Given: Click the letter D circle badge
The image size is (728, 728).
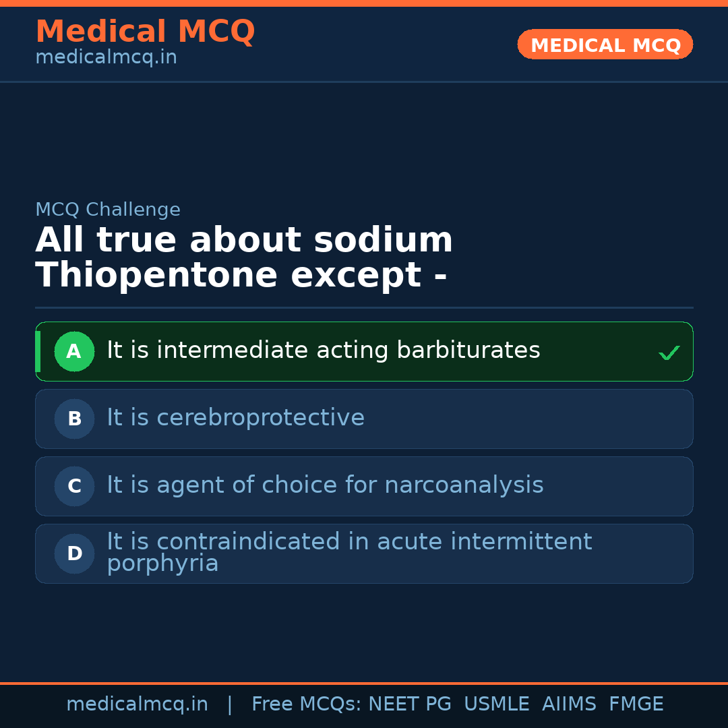Looking at the screenshot, I should point(74,553).
